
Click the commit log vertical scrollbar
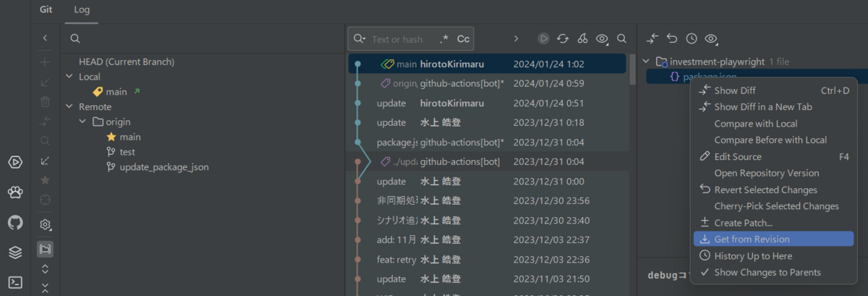(632, 69)
